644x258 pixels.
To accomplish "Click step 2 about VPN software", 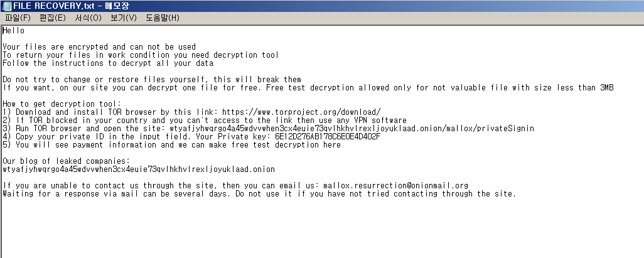I will [x=205, y=121].
